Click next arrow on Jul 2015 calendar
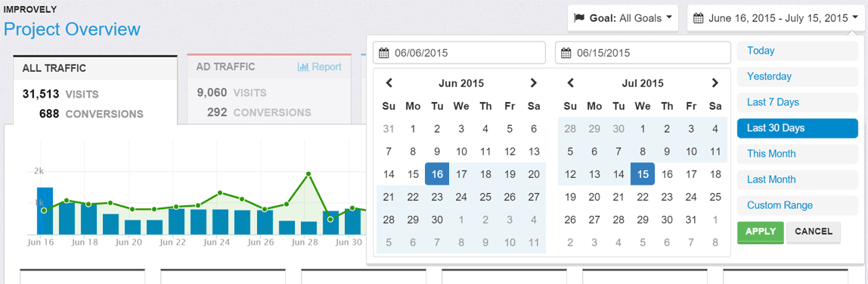This screenshot has height=284, width=868. pyautogui.click(x=715, y=83)
